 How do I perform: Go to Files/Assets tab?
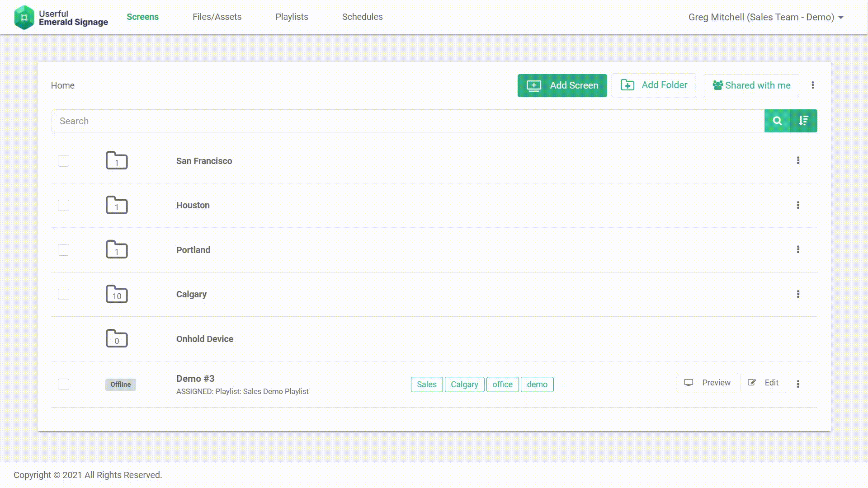click(217, 17)
